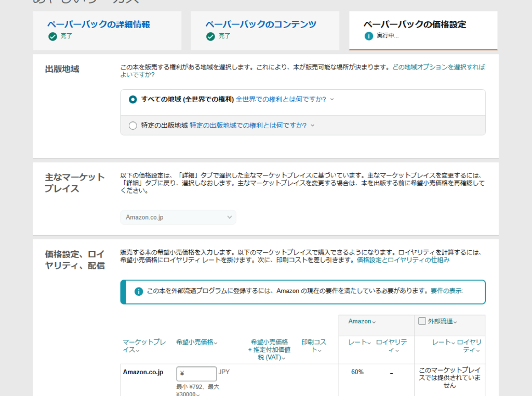Tick the 外部流通 checkbox
Image resolution: width=532 pixels, height=396 pixels.
422,321
